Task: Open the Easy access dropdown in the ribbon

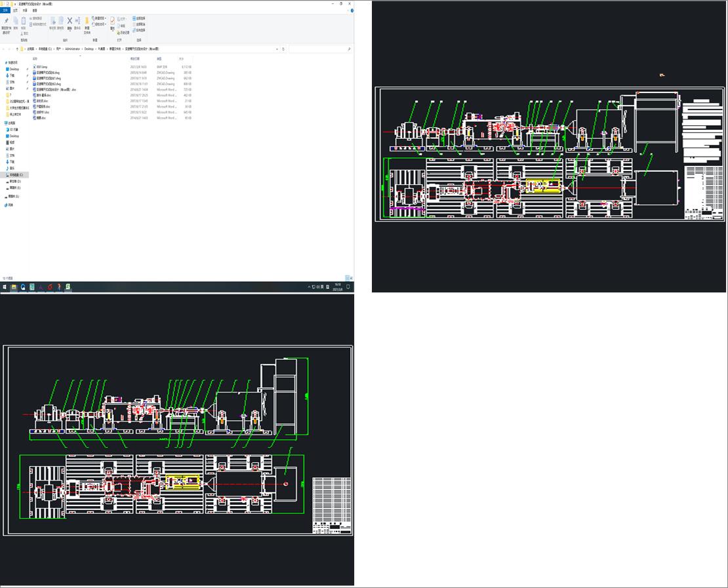Action: point(99,24)
